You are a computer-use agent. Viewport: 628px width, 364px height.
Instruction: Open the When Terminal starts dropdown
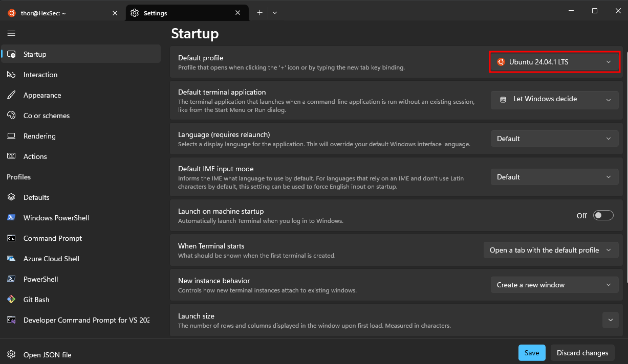click(551, 250)
